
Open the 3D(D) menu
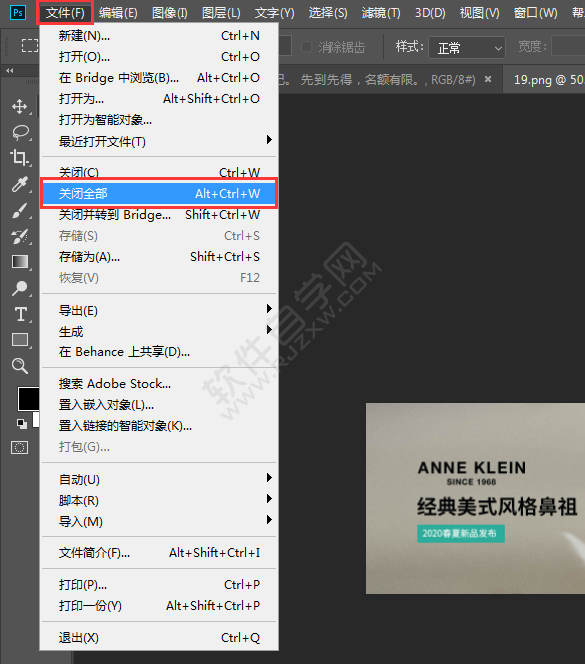(430, 13)
